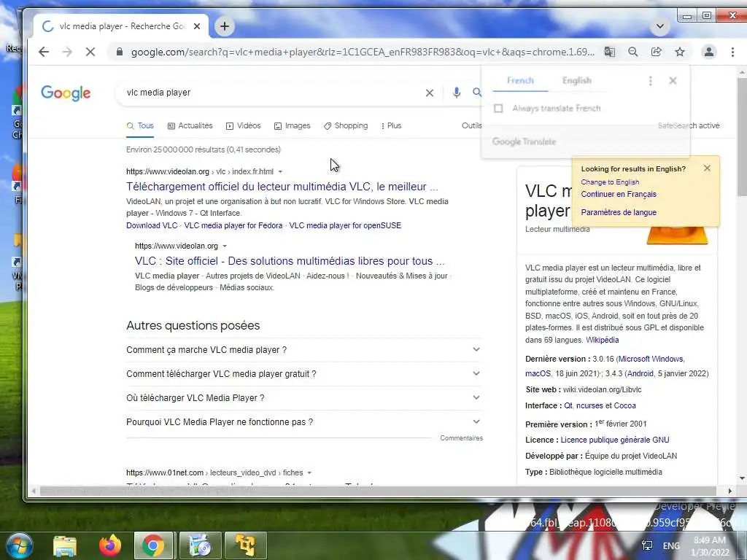
Task: Open translate popup options menu
Action: [x=650, y=81]
